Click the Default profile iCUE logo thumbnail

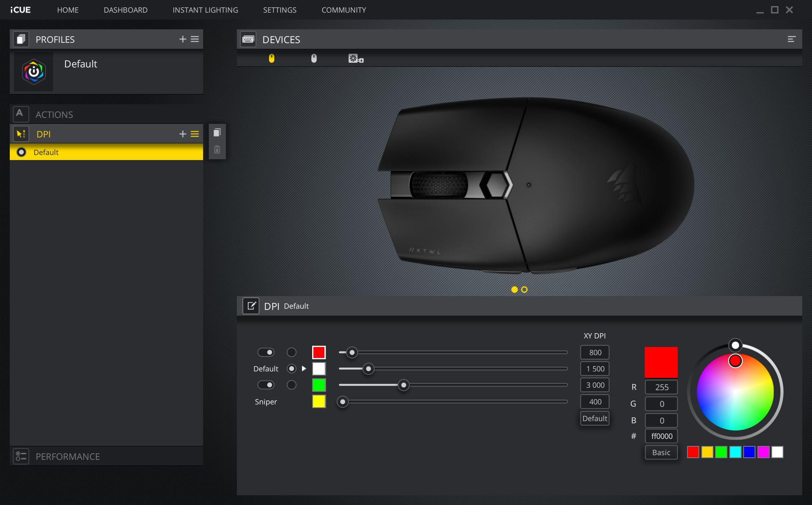[34, 72]
